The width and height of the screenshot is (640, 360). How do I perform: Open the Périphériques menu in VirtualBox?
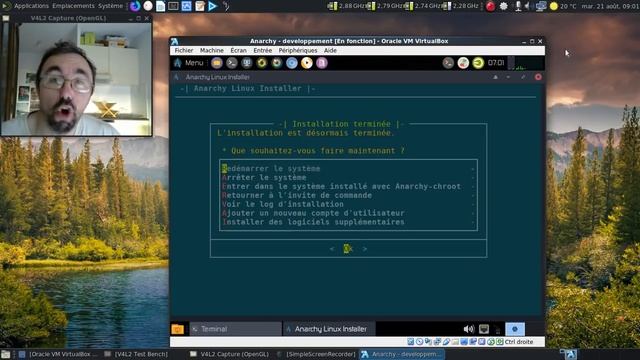coord(298,51)
